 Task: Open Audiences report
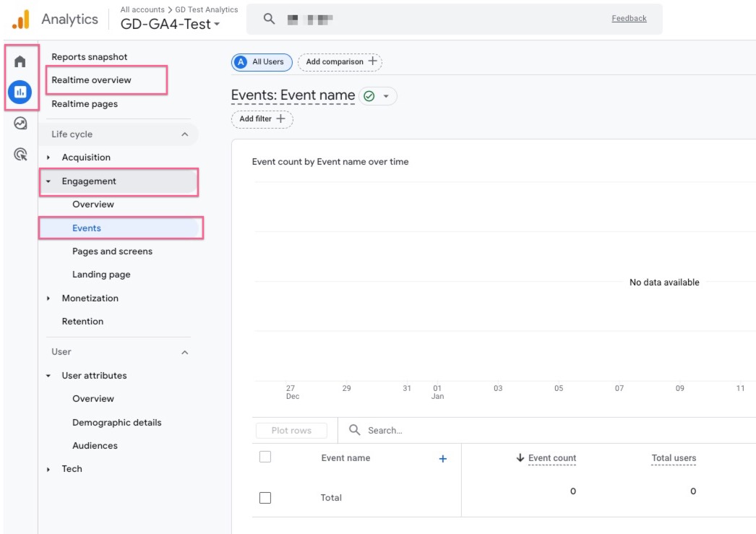[95, 446]
